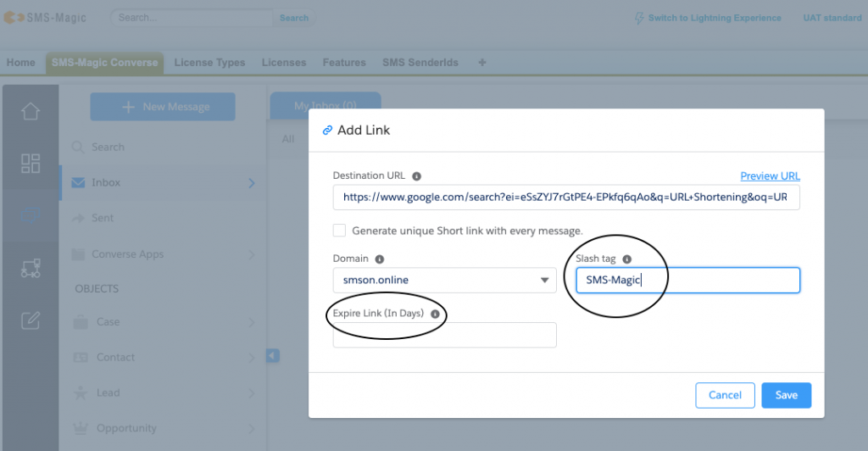Click the top global search box
Screen dimensions: 868x451
[192, 18]
